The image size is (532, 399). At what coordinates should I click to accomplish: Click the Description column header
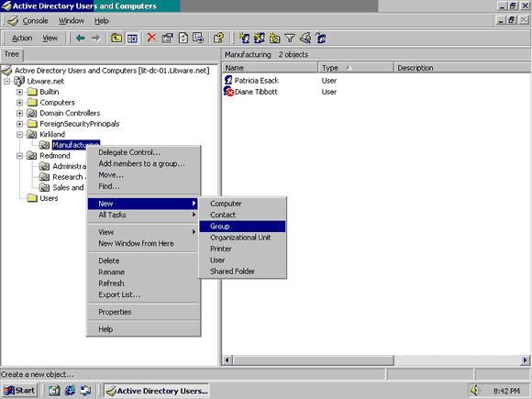[x=462, y=68]
